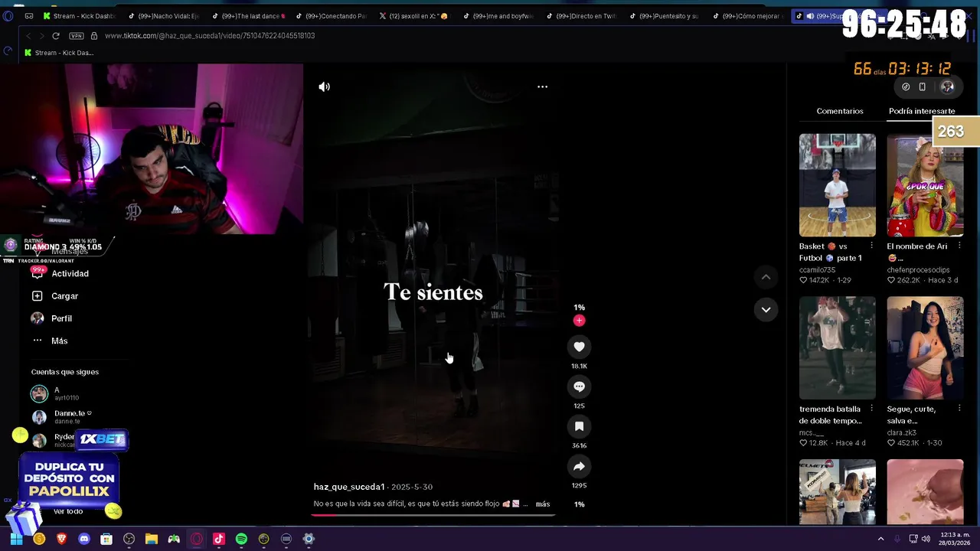Viewport: 980px width, 551px height.
Task: Share the video using the arrow icon
Action: point(579,466)
